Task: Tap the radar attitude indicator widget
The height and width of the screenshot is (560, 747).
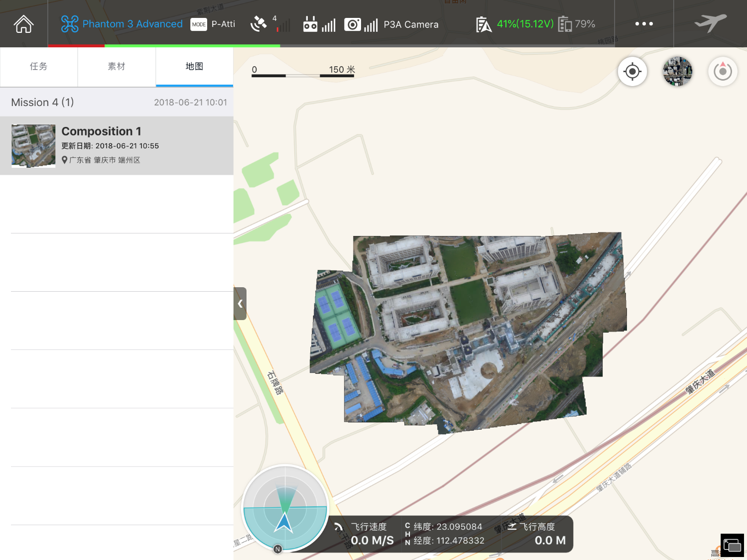Action: pyautogui.click(x=285, y=508)
